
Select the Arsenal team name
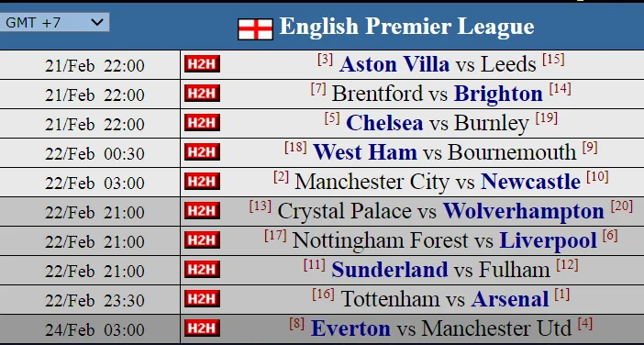pos(510,299)
